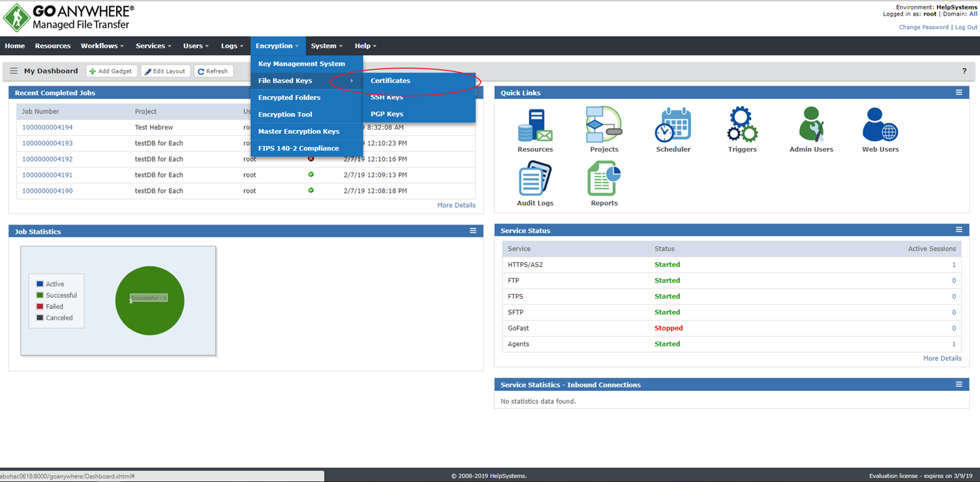This screenshot has width=980, height=482.
Task: Go to the Home menu item
Action: click(15, 46)
